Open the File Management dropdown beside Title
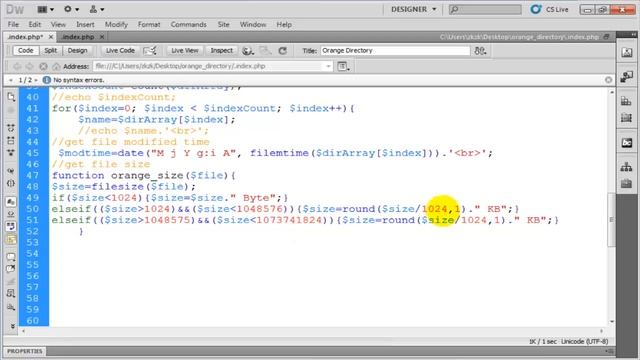640x360 pixels. tap(480, 51)
